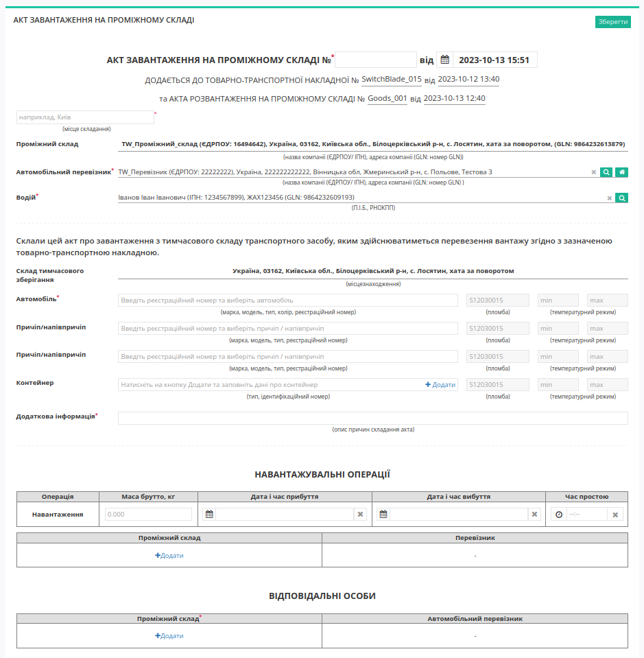Open calendar icon for Дата і час прибуття
Viewport: 644px width, 658px height.
(209, 514)
